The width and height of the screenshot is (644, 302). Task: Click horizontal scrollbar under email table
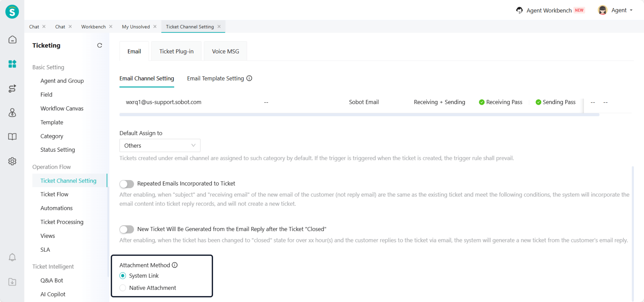click(x=359, y=115)
